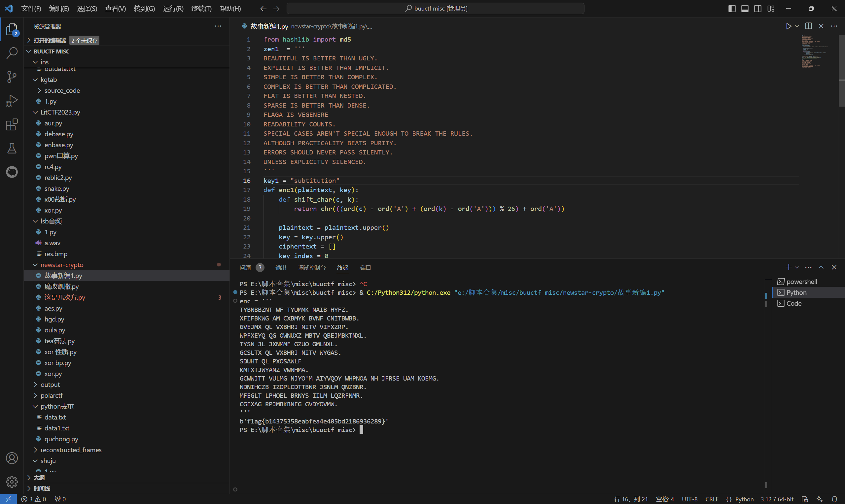Expand the Open Editors section
The image size is (845, 504).
point(29,40)
